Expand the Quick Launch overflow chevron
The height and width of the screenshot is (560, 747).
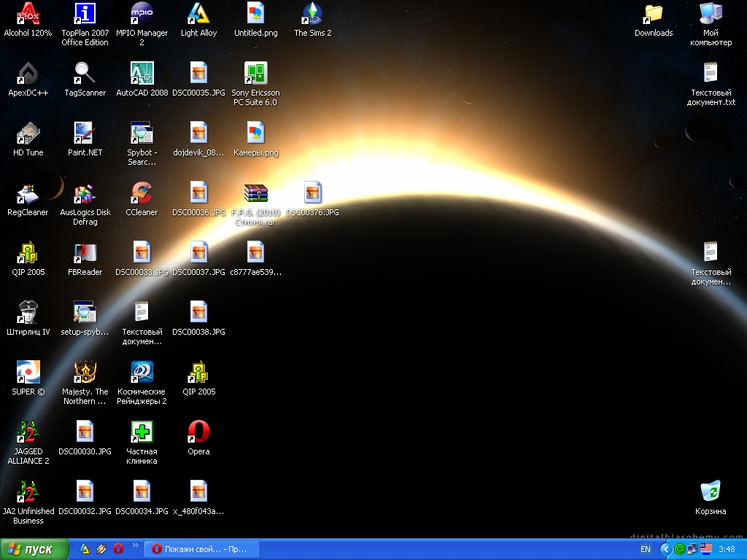(x=135, y=545)
